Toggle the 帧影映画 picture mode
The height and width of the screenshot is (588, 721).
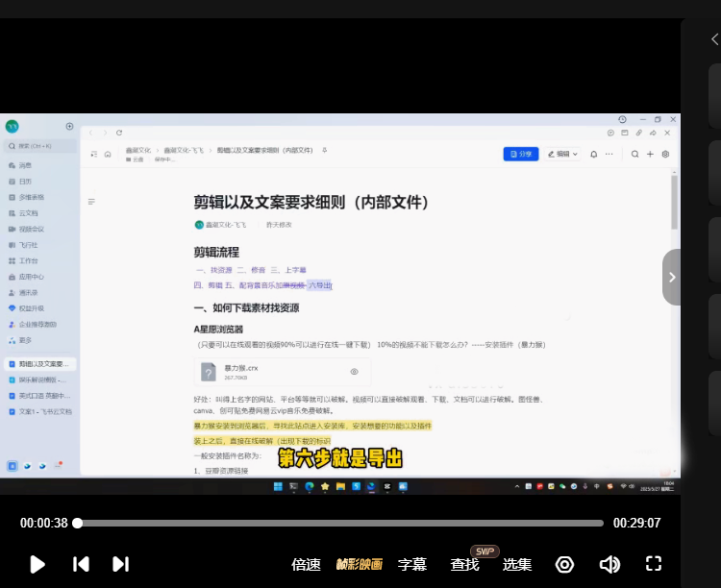tap(359, 565)
